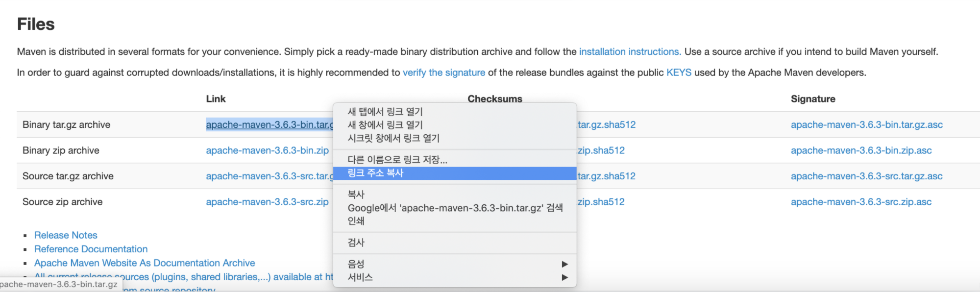The width and height of the screenshot is (980, 292).
Task: Download apache-maven-3.6.3-src.zip
Action: [x=267, y=202]
